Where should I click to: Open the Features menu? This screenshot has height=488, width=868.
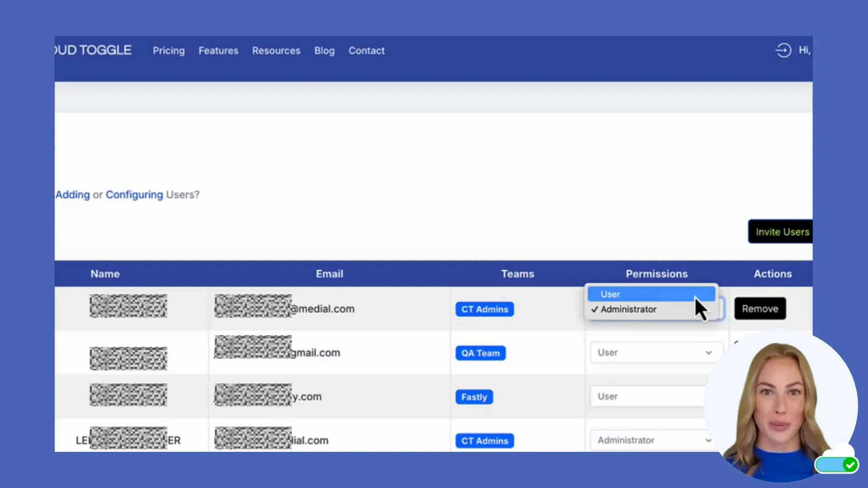218,51
